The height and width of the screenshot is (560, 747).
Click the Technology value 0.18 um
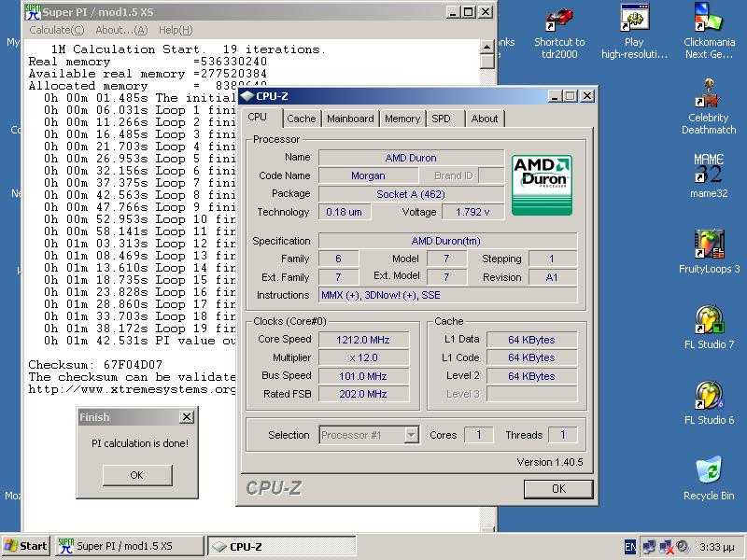tap(344, 212)
